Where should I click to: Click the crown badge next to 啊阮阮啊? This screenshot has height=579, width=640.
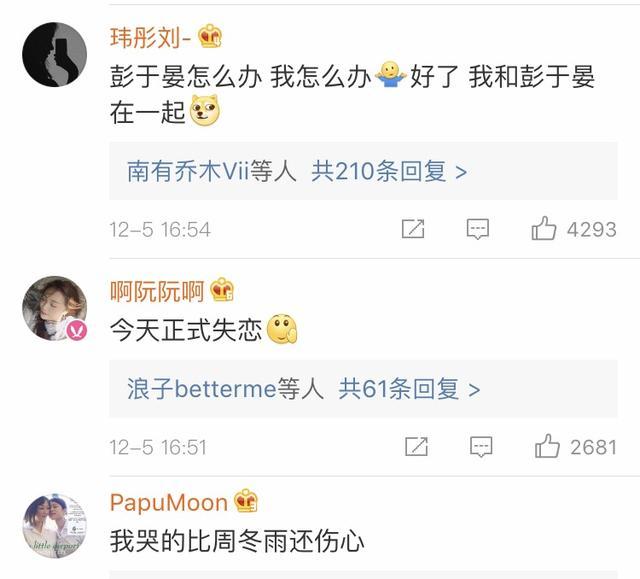pyautogui.click(x=222, y=291)
